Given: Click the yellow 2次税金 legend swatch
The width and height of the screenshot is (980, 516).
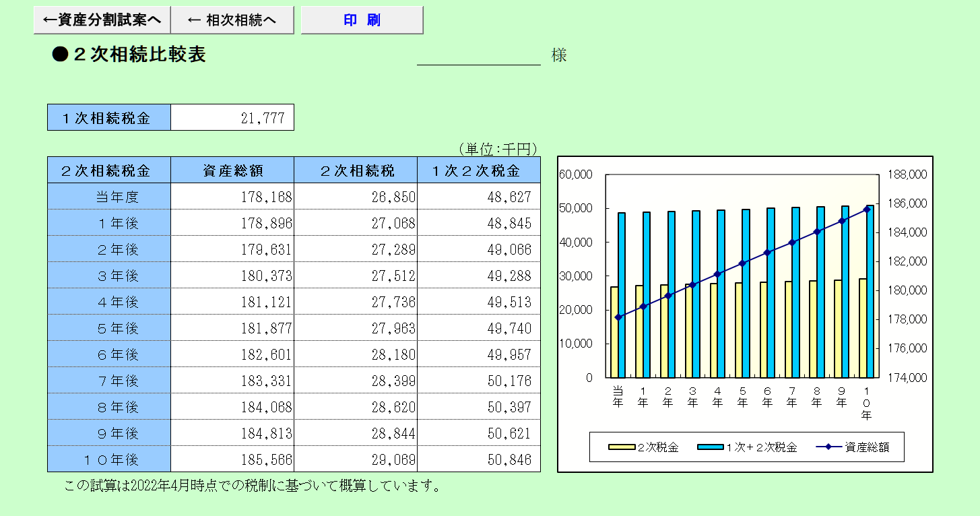Looking at the screenshot, I should point(622,447).
